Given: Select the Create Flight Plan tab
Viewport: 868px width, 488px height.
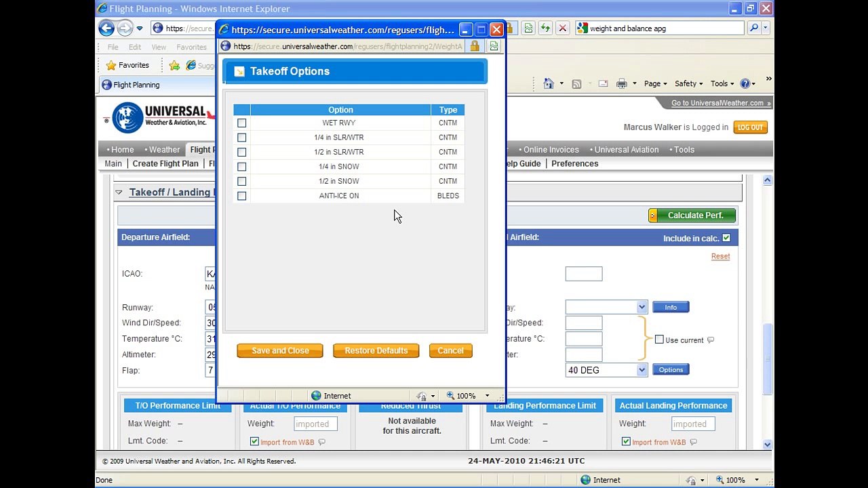Looking at the screenshot, I should coord(165,163).
